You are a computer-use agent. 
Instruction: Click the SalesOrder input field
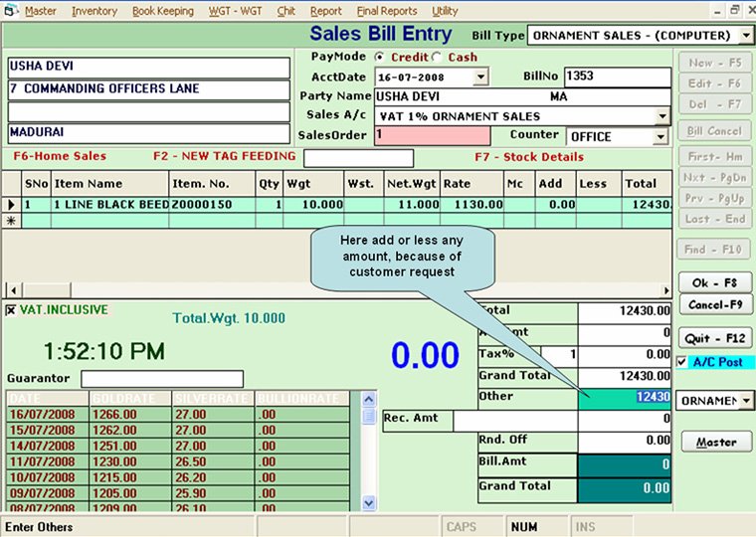click(x=433, y=135)
